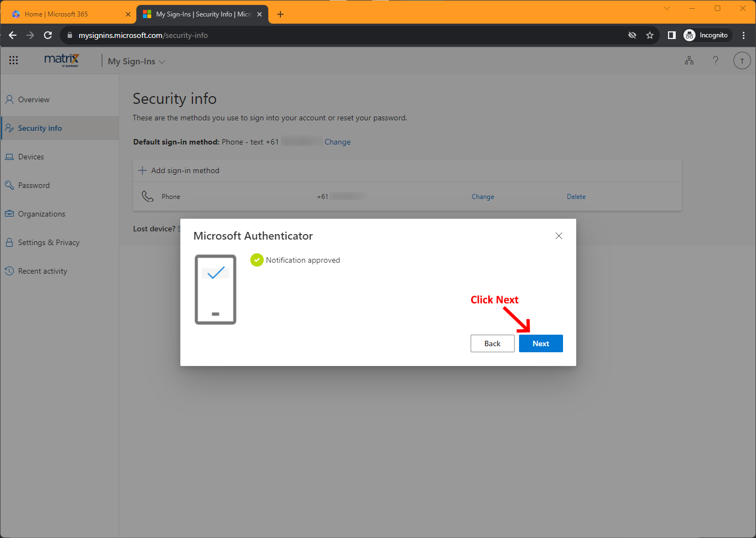Screen dimensions: 756x538
Task: Click Change next to the Phone method
Action: click(482, 196)
